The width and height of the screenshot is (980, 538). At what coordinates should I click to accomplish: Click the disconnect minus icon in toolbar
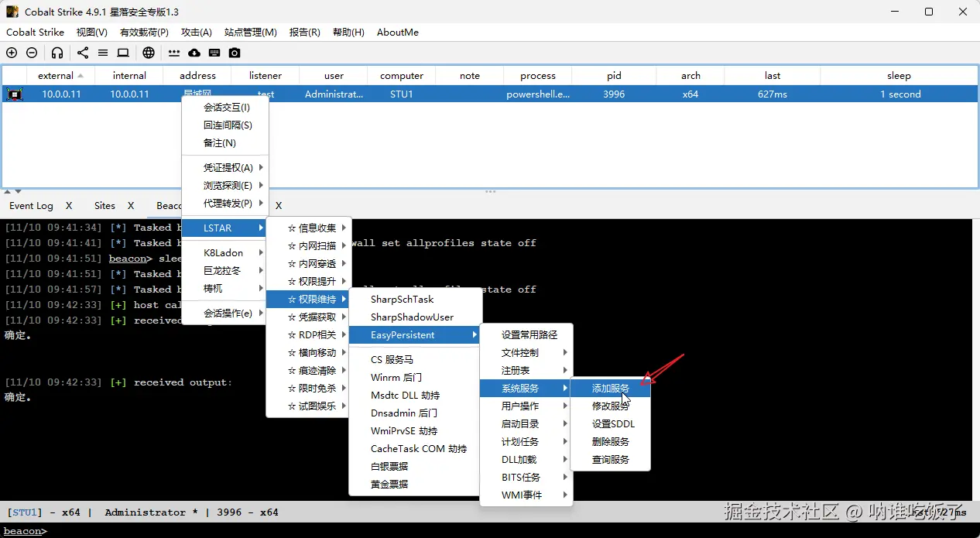[32, 53]
